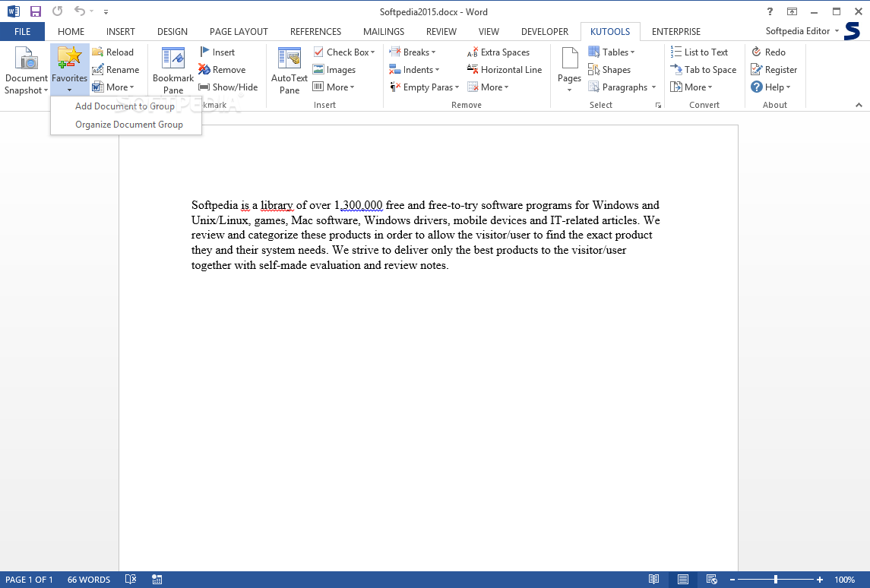Save the document from Quick Access toolbar
This screenshot has width=870, height=588.
pos(36,11)
